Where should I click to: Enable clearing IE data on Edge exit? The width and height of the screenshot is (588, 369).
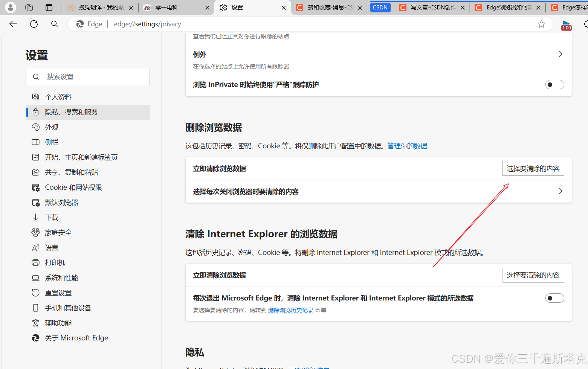tap(554, 298)
